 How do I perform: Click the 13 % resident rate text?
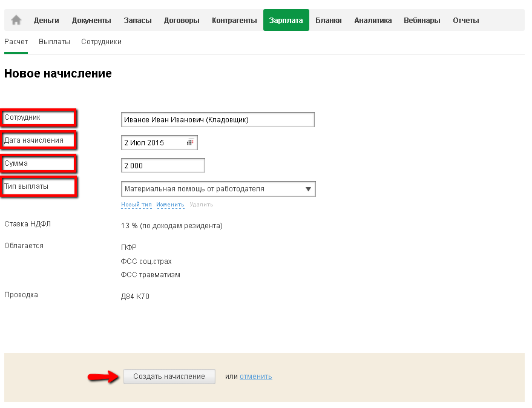(172, 226)
